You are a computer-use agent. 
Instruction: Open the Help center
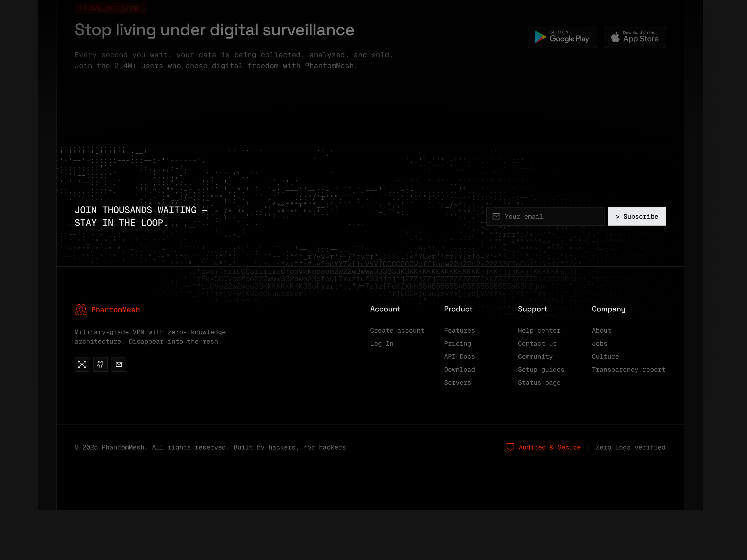(539, 331)
